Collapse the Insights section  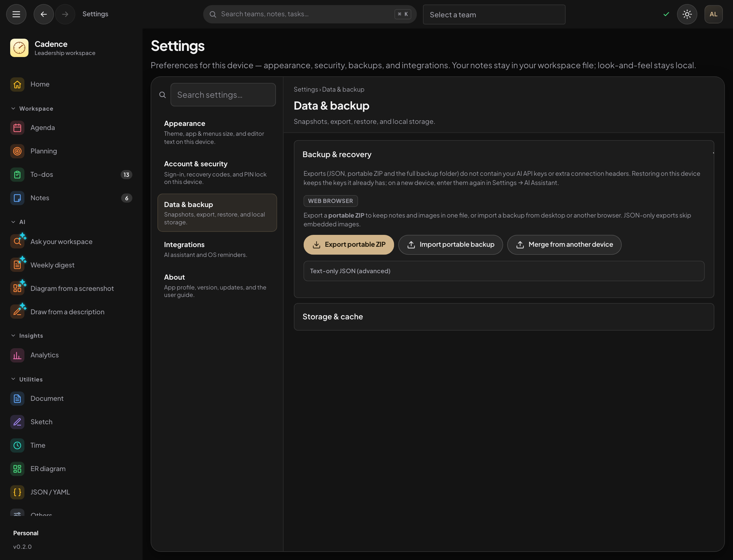[27, 336]
